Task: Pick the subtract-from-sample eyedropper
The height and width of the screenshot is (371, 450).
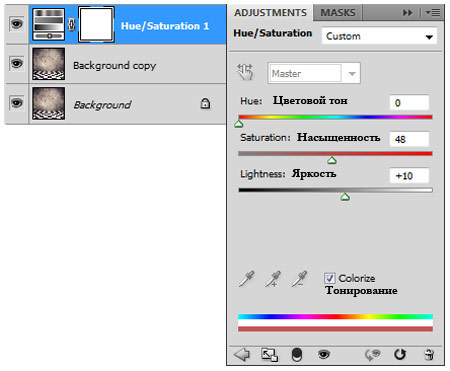Action: [299, 279]
